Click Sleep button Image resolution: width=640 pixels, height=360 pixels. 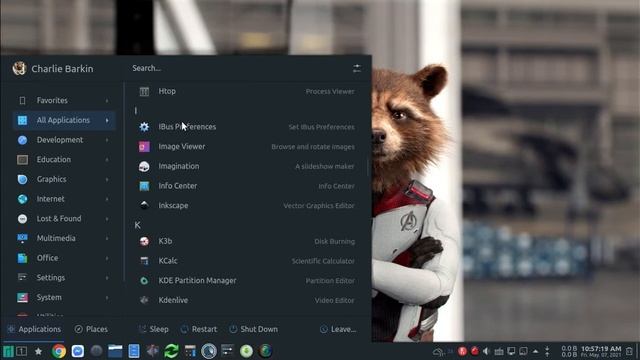[x=153, y=329]
